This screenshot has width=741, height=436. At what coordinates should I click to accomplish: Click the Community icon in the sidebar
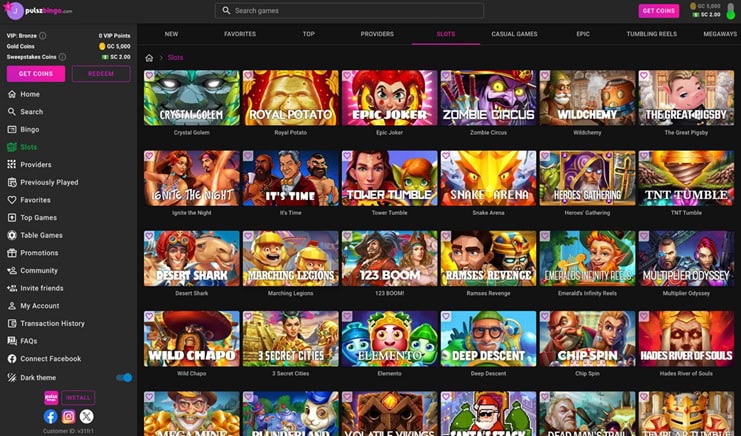(12, 270)
